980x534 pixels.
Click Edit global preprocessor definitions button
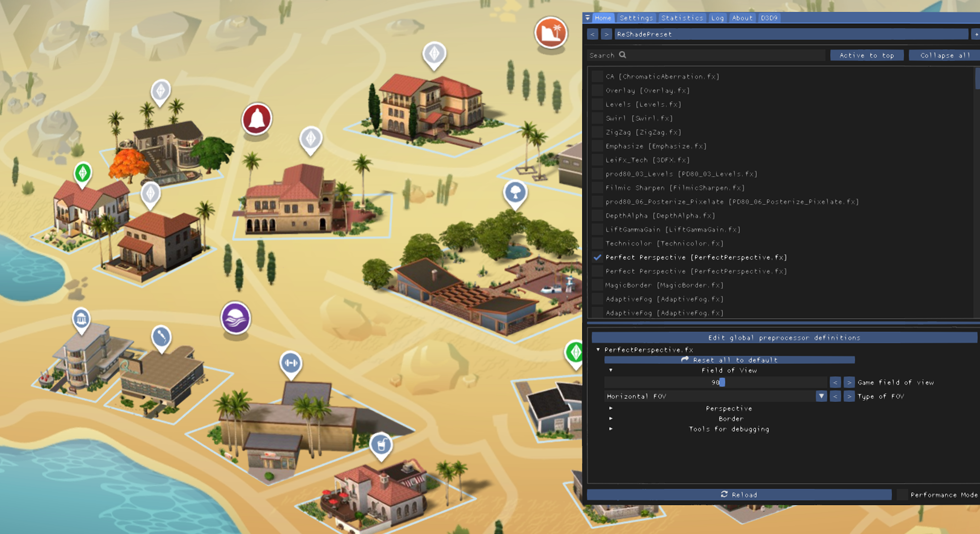coord(784,337)
